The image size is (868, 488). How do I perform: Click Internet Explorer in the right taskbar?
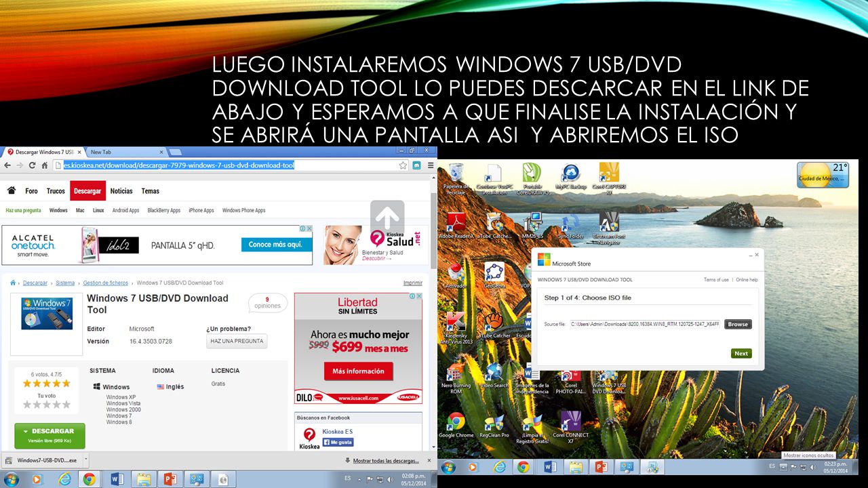pos(499,467)
